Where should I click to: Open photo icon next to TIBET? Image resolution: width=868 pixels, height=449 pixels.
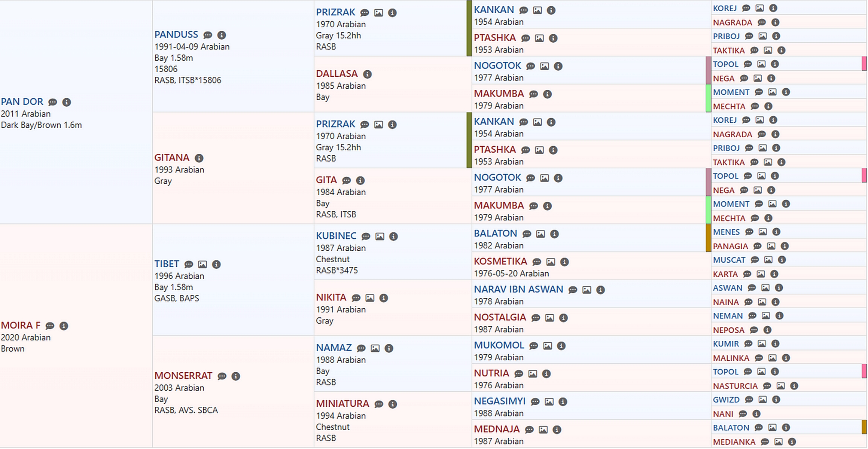[202, 265]
